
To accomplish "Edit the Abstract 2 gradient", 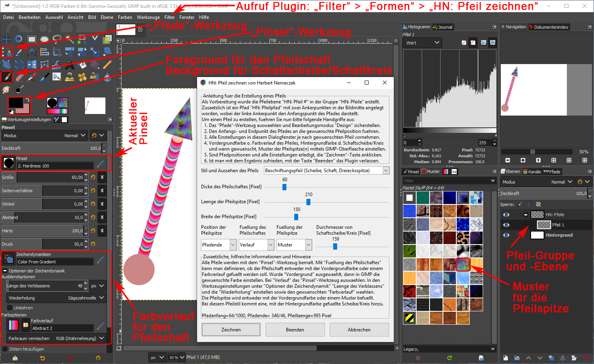I will pos(100,326).
